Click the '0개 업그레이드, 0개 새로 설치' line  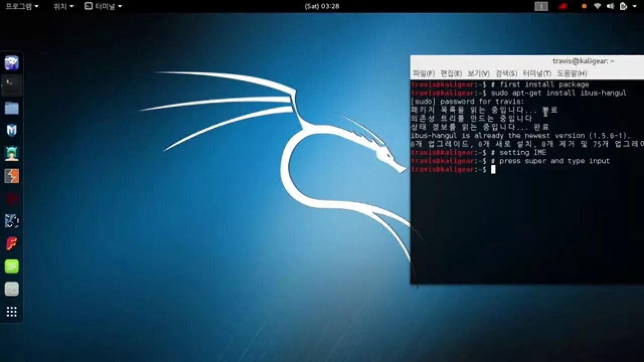tap(527, 144)
